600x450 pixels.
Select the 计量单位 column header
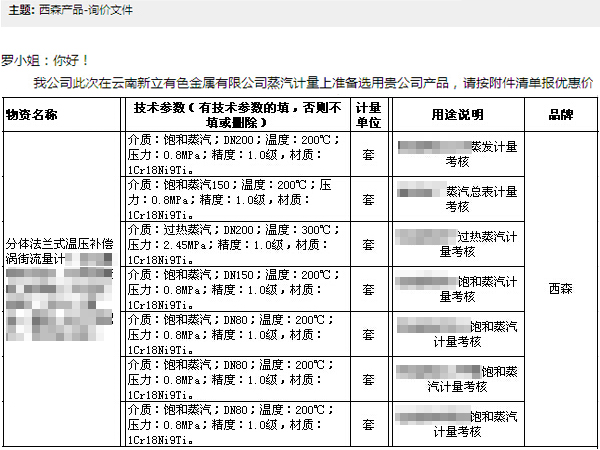point(368,114)
